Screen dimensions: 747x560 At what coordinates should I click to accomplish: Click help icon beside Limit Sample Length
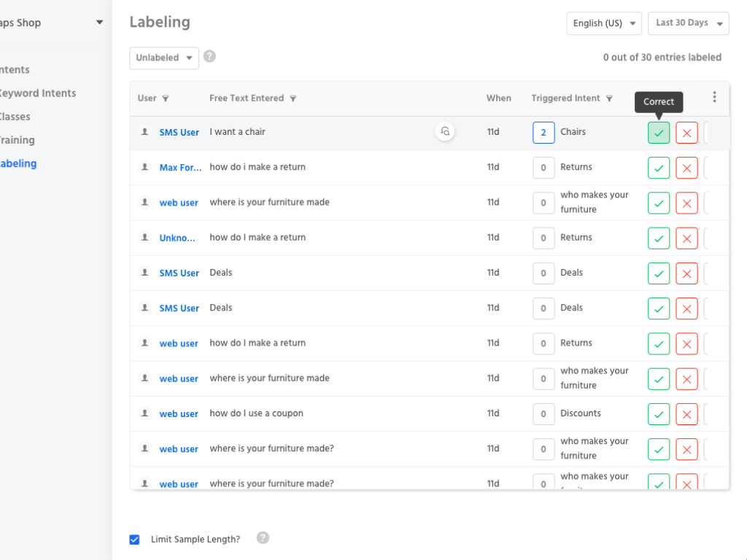[263, 538]
